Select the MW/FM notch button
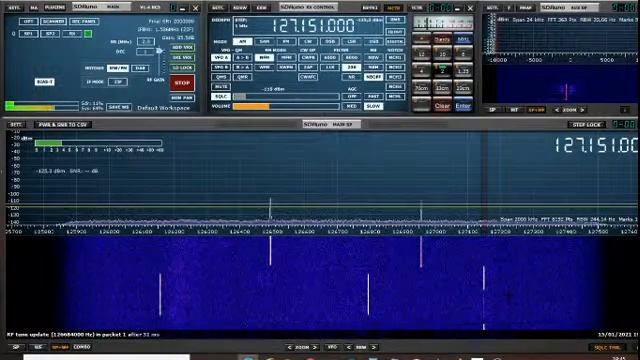 click(x=118, y=68)
